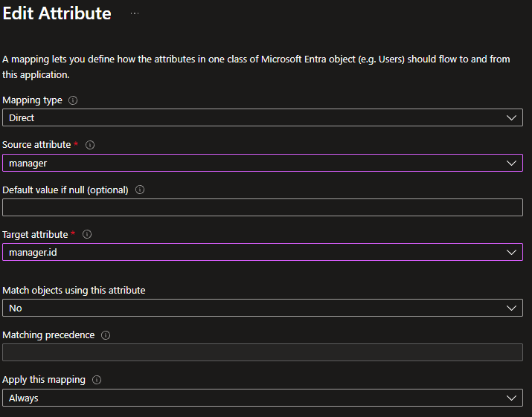Click the Matching precedence input box
The width and height of the screenshot is (532, 417).
(x=262, y=352)
